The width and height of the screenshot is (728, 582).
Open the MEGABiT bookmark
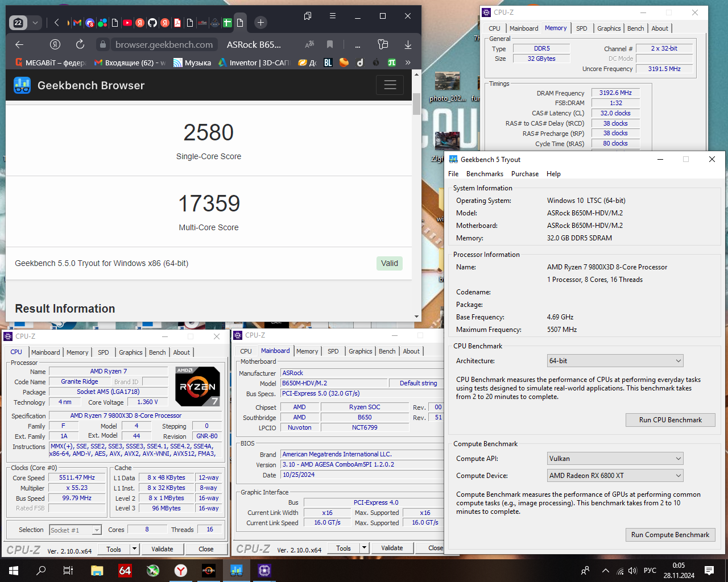coord(51,63)
